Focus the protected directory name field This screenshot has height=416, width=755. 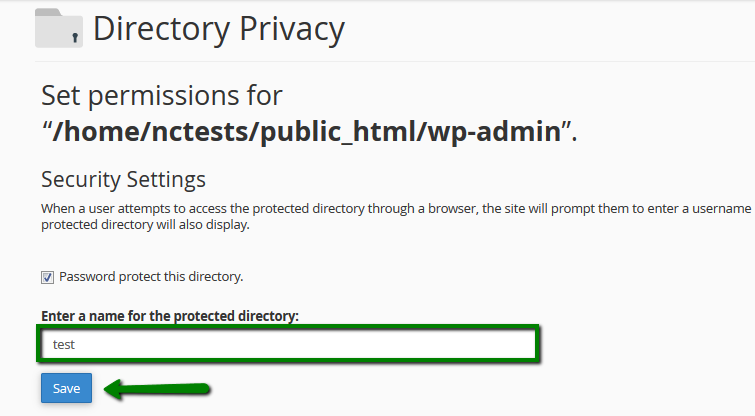[290, 344]
